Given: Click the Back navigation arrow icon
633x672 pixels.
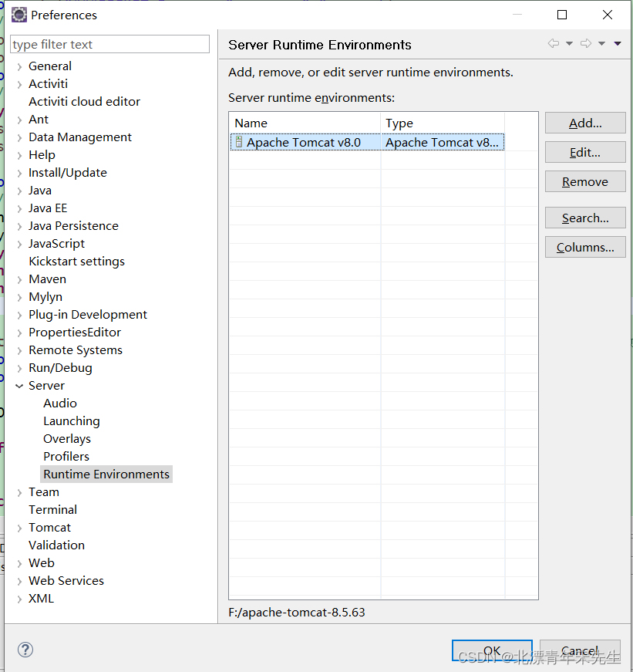Looking at the screenshot, I should (x=552, y=44).
